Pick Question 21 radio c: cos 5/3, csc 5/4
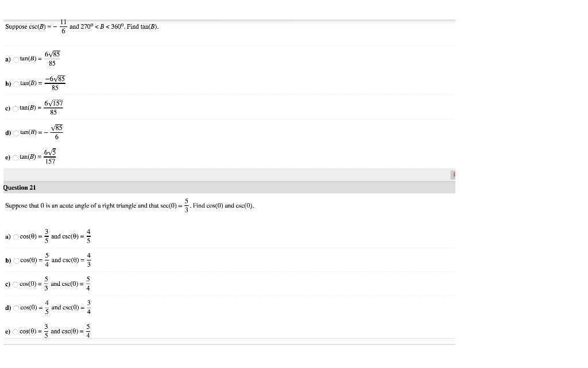Image resolution: width=588 pixels, height=368 pixels. pyautogui.click(x=16, y=285)
